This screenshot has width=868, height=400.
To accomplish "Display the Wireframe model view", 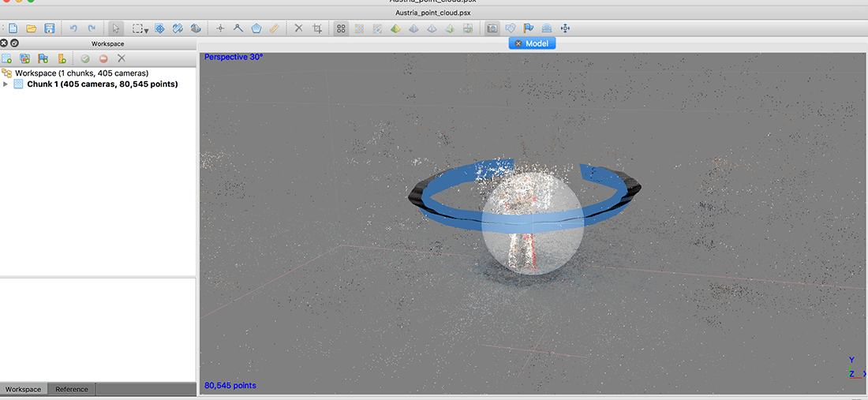I will coord(431,28).
